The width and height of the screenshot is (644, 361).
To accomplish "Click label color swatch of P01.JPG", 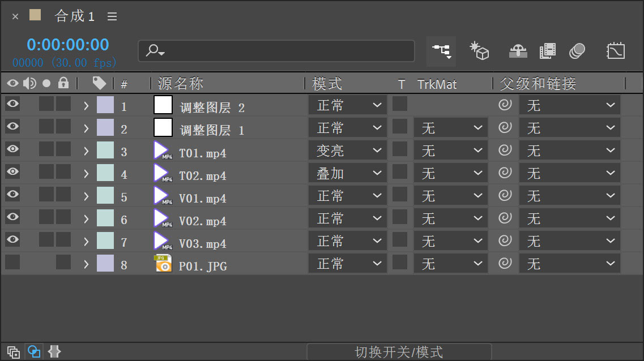I will point(105,263).
